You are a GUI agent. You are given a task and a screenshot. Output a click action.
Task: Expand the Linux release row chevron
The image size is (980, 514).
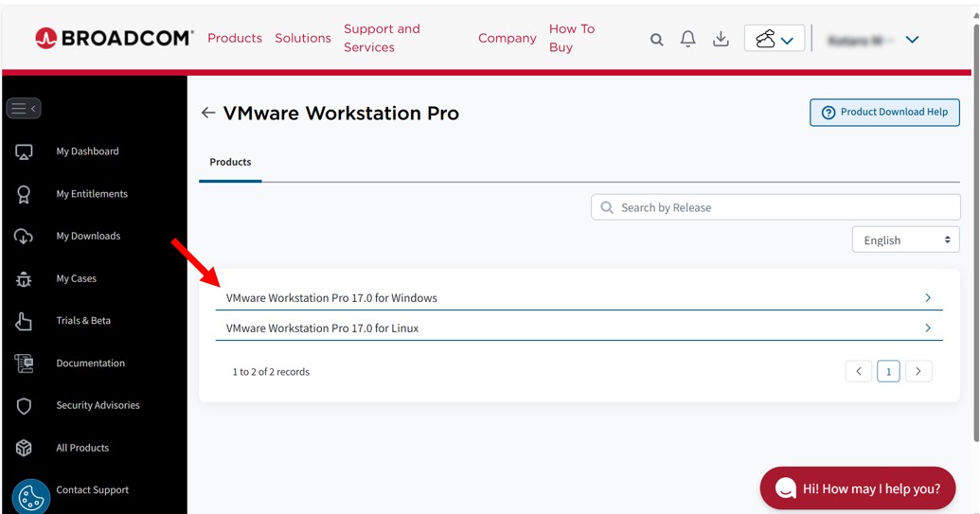[x=928, y=328]
